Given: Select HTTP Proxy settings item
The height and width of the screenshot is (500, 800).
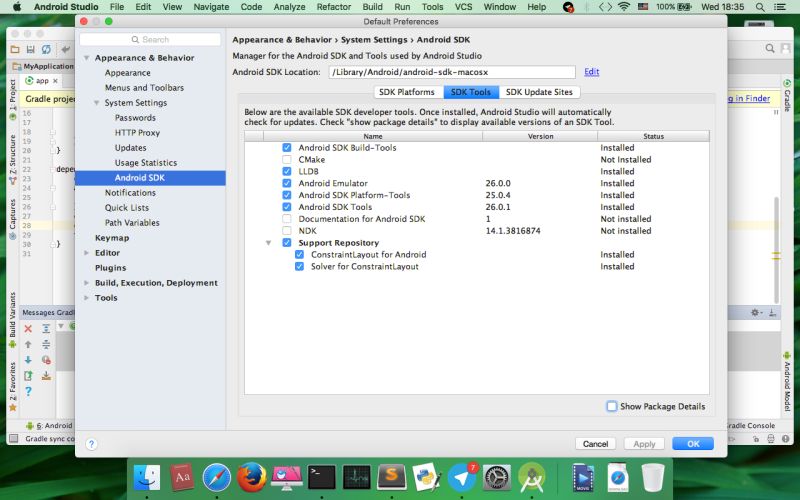Looking at the screenshot, I should click(137, 133).
